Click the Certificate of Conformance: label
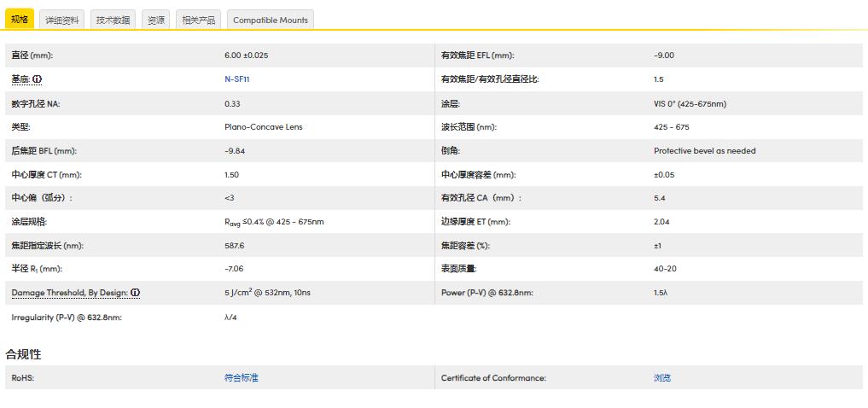 (x=494, y=377)
